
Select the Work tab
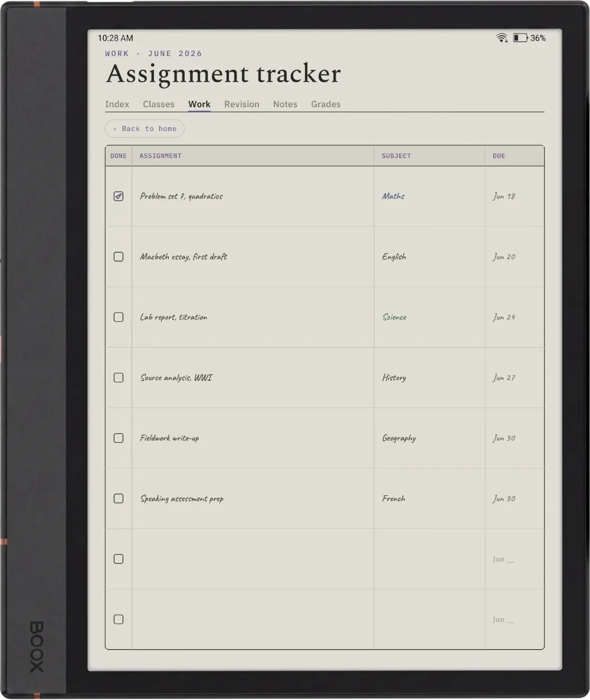click(x=199, y=104)
